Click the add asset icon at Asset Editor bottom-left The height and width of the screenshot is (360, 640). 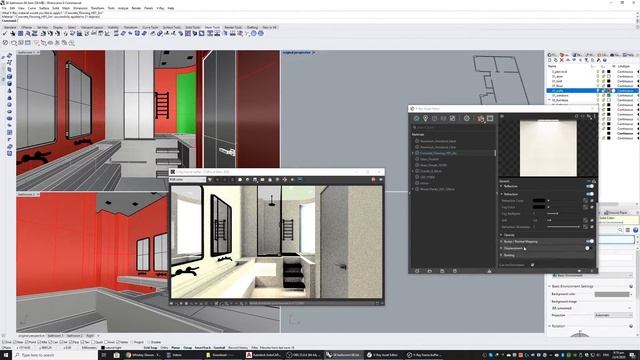tap(417, 271)
